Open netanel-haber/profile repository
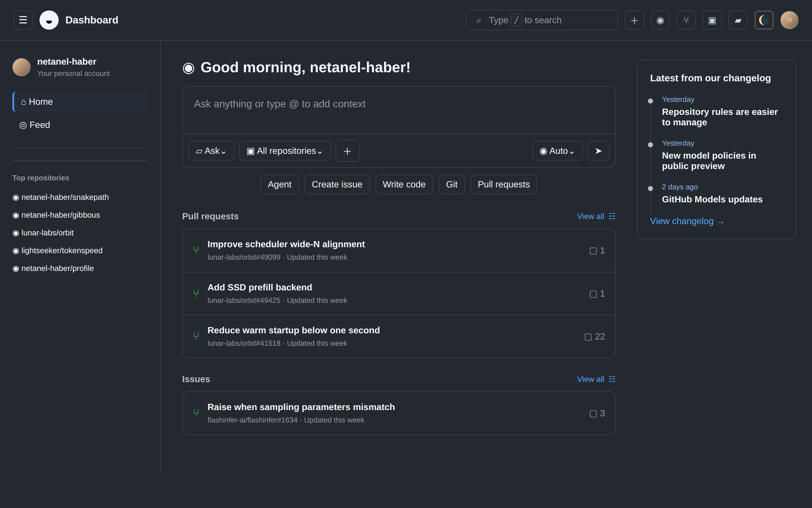Image resolution: width=812 pixels, height=508 pixels. click(53, 268)
